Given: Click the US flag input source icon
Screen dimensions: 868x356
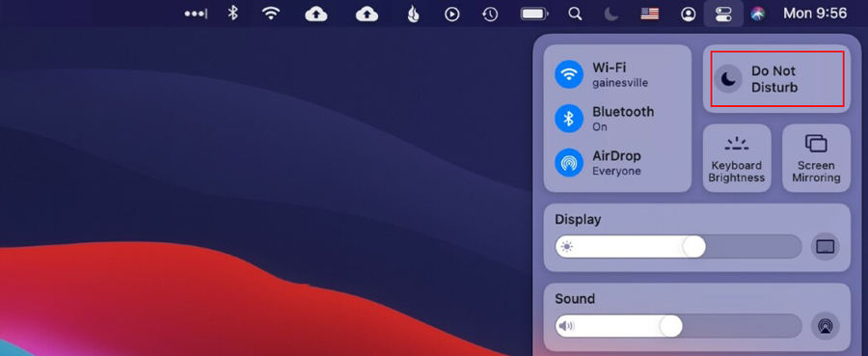Looking at the screenshot, I should tap(650, 14).
